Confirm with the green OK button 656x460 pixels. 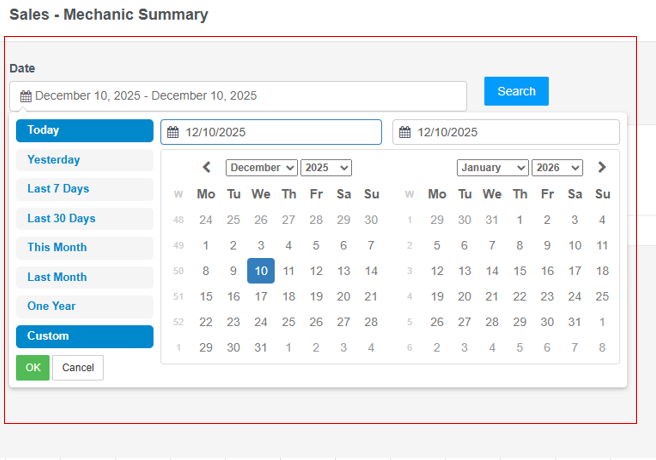click(x=32, y=368)
